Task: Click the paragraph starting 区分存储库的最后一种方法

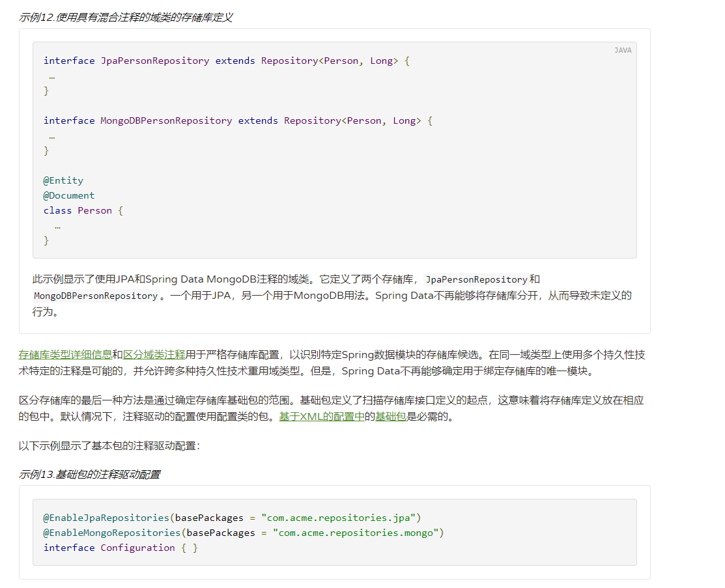Action: (x=331, y=408)
